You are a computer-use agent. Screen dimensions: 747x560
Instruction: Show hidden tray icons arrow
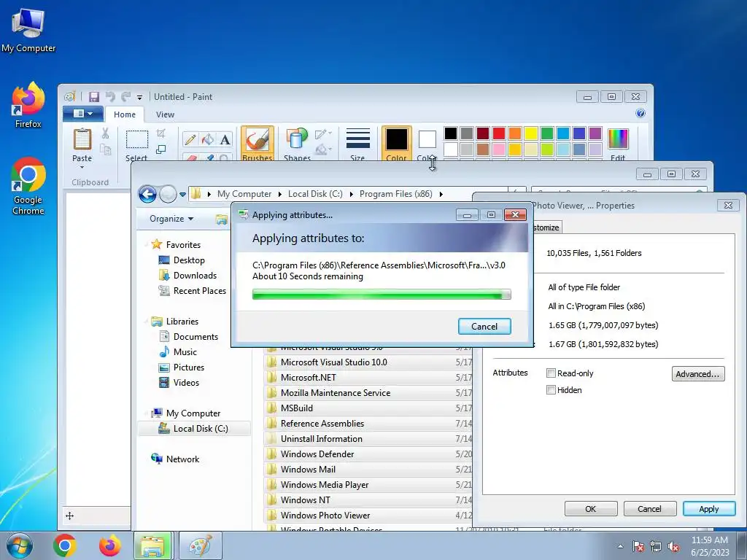620,547
